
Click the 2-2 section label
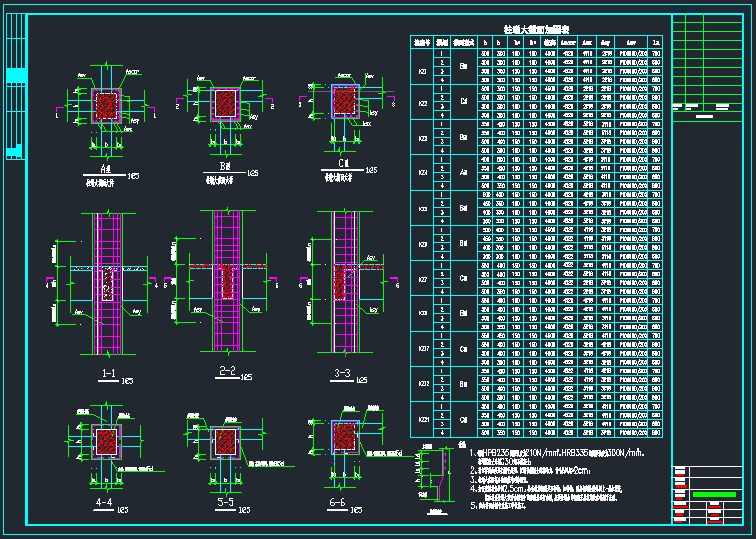pos(227,374)
